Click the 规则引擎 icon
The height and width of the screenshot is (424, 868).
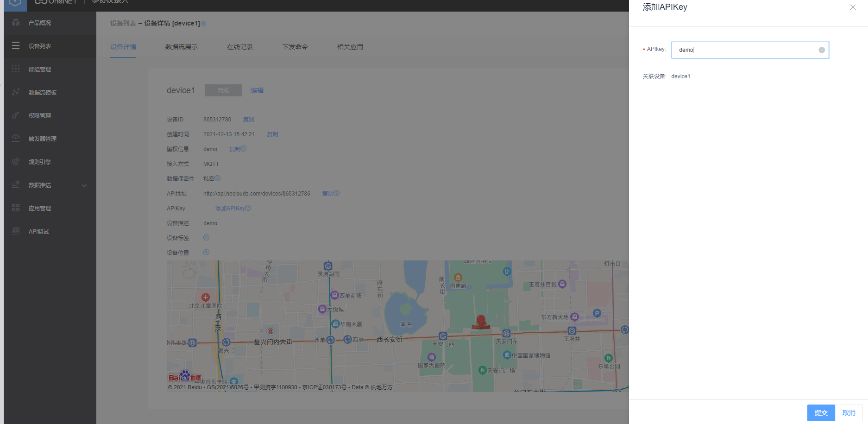coord(16,162)
